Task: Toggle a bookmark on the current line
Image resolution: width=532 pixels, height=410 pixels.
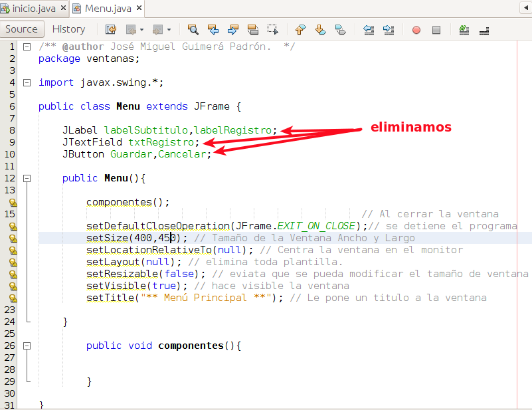Action: (340, 30)
